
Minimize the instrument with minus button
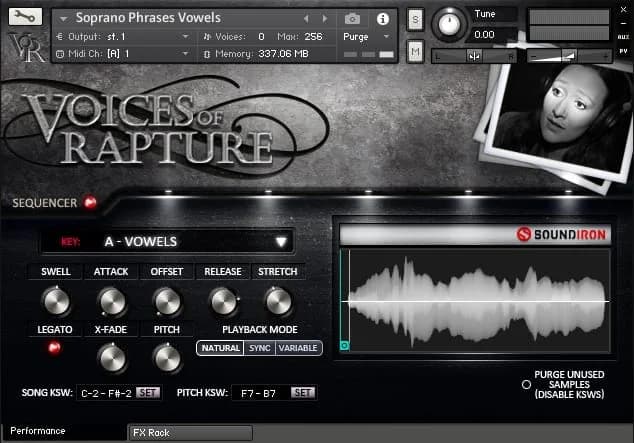click(x=623, y=23)
